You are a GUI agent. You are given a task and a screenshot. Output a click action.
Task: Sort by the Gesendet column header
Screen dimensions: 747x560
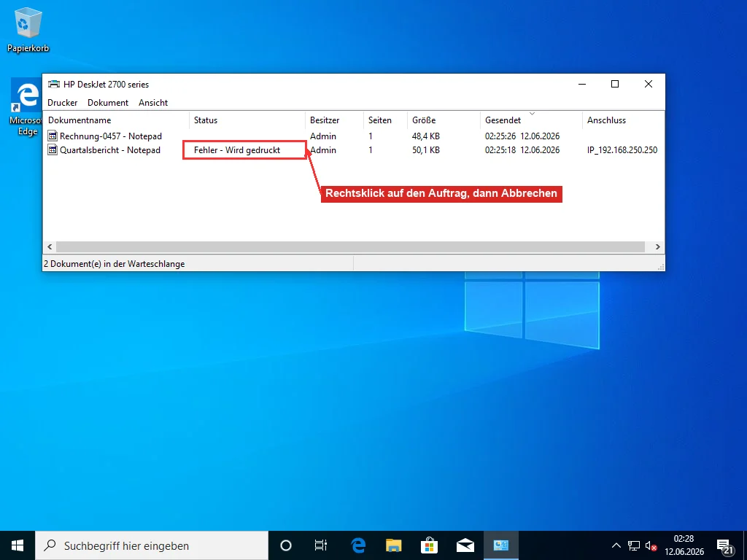(x=531, y=120)
